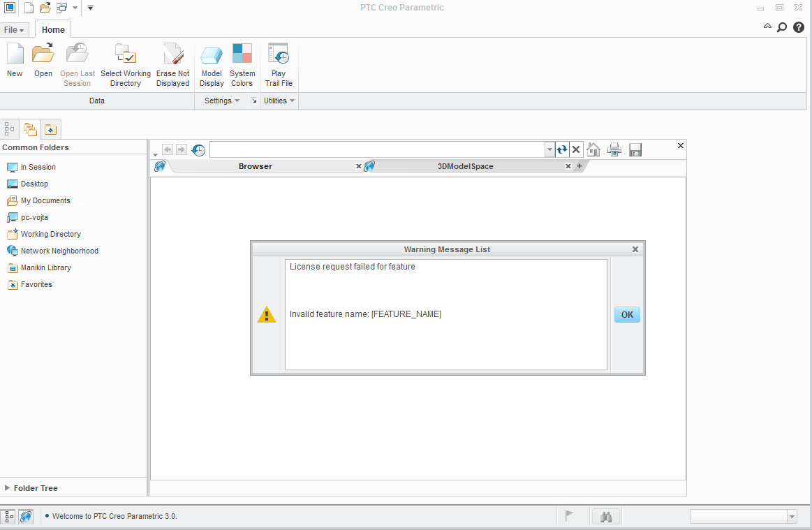Expand the Settings group dropdown

(221, 101)
